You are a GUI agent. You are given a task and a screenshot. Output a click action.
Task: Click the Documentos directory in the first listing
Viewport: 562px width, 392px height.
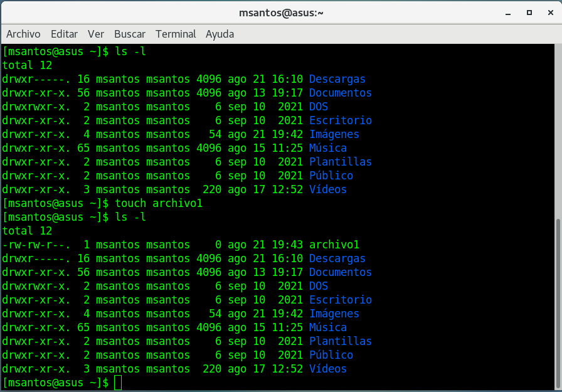tap(340, 93)
